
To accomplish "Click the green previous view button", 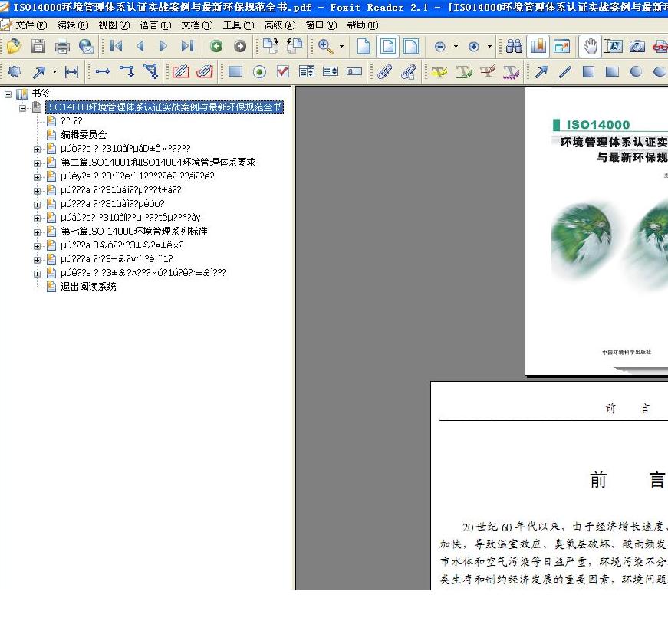I will [x=216, y=46].
